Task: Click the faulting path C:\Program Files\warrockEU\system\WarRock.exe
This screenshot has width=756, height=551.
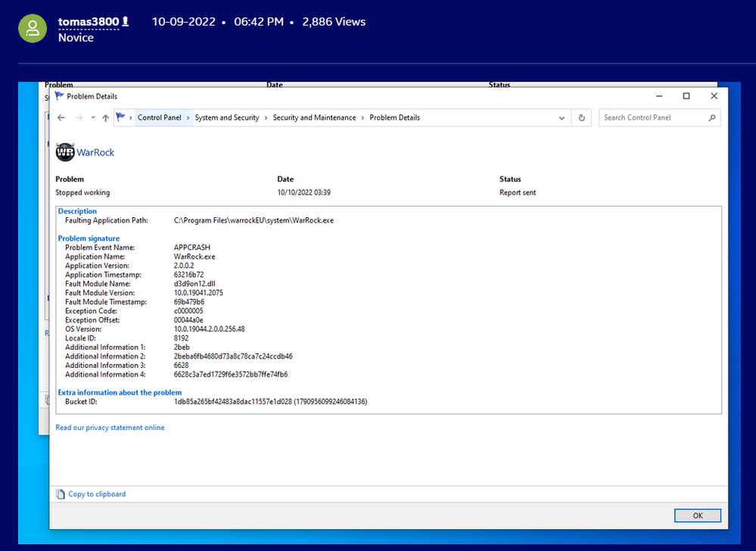Action: (x=254, y=220)
